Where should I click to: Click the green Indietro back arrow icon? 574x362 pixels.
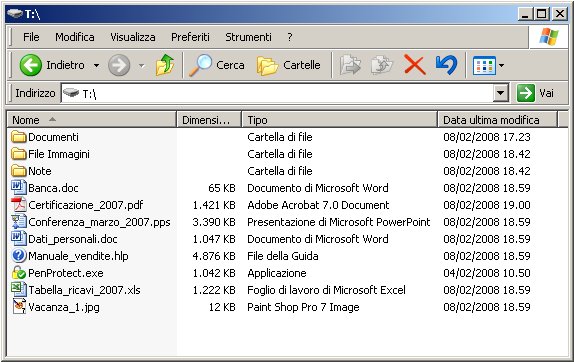(x=30, y=65)
